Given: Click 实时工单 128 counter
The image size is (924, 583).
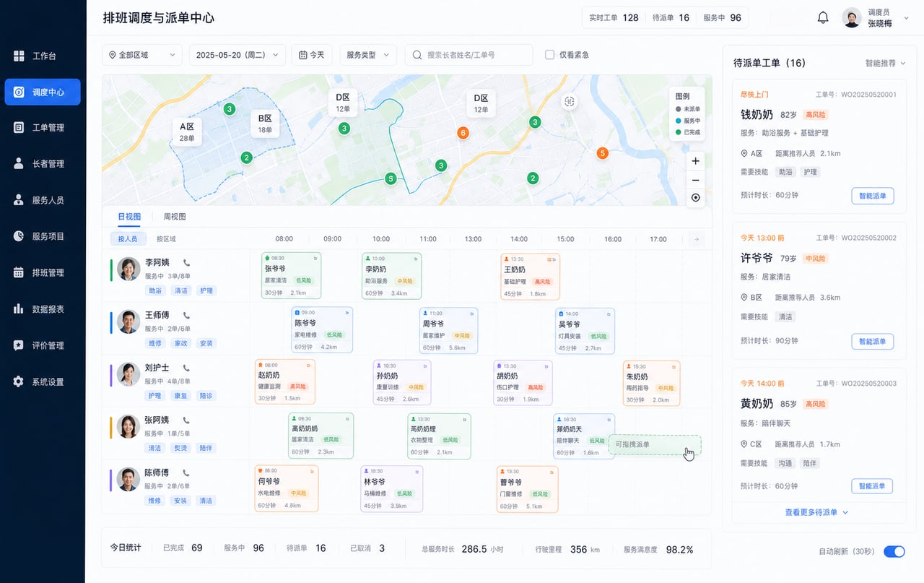Looking at the screenshot, I should (614, 18).
